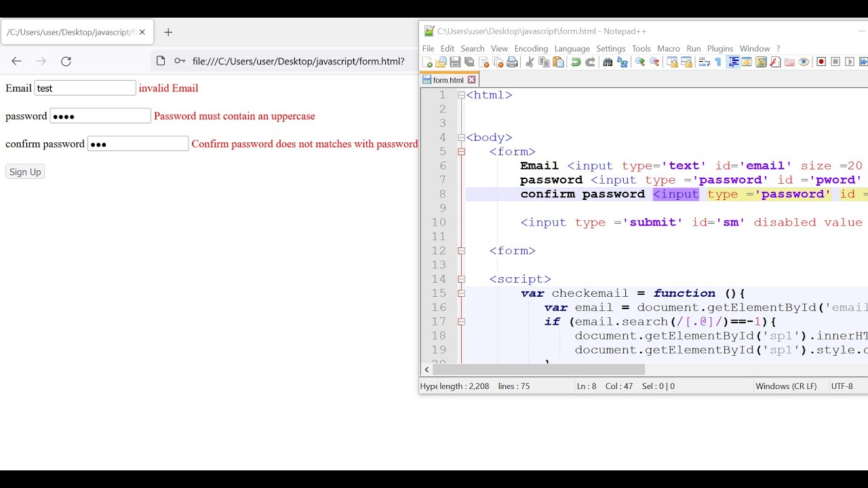
Task: Collapse the if block on line 17
Action: coord(461,322)
